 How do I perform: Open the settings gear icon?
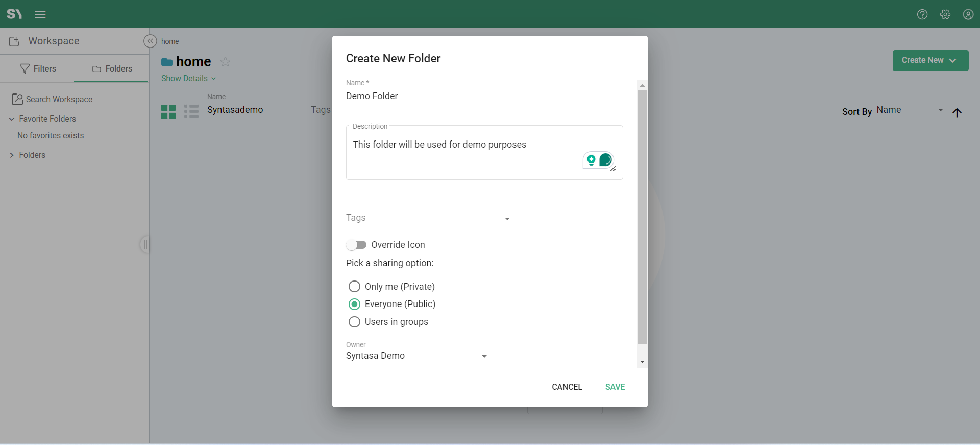pyautogui.click(x=945, y=14)
